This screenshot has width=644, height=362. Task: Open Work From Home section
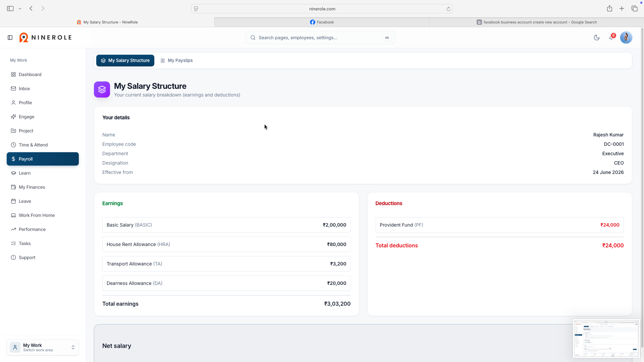pos(43,215)
